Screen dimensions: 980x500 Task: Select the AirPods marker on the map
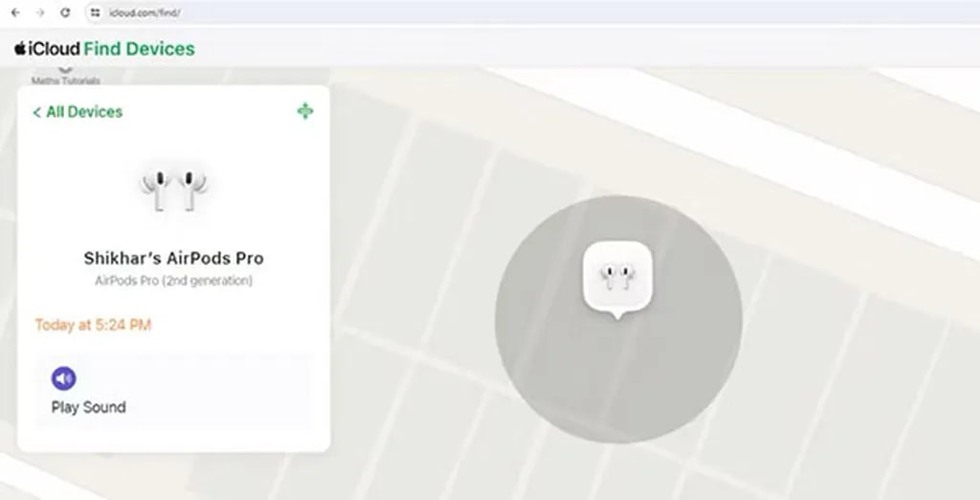(617, 278)
